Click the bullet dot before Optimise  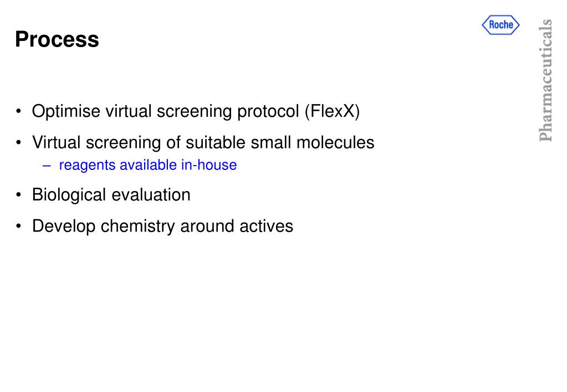18,111
